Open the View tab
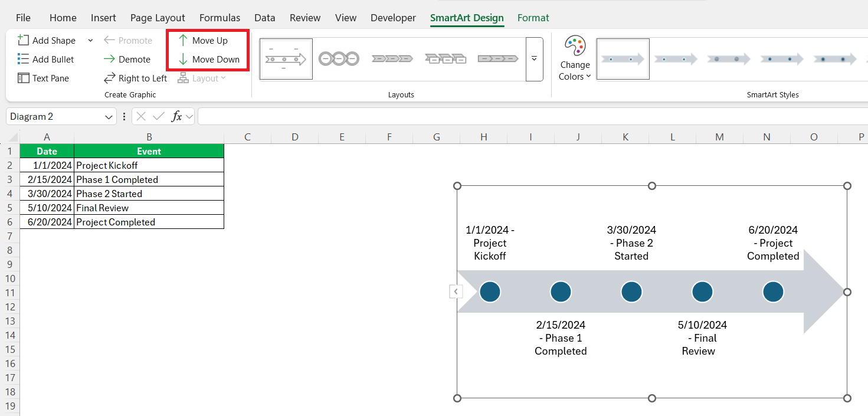The image size is (868, 416). click(346, 18)
